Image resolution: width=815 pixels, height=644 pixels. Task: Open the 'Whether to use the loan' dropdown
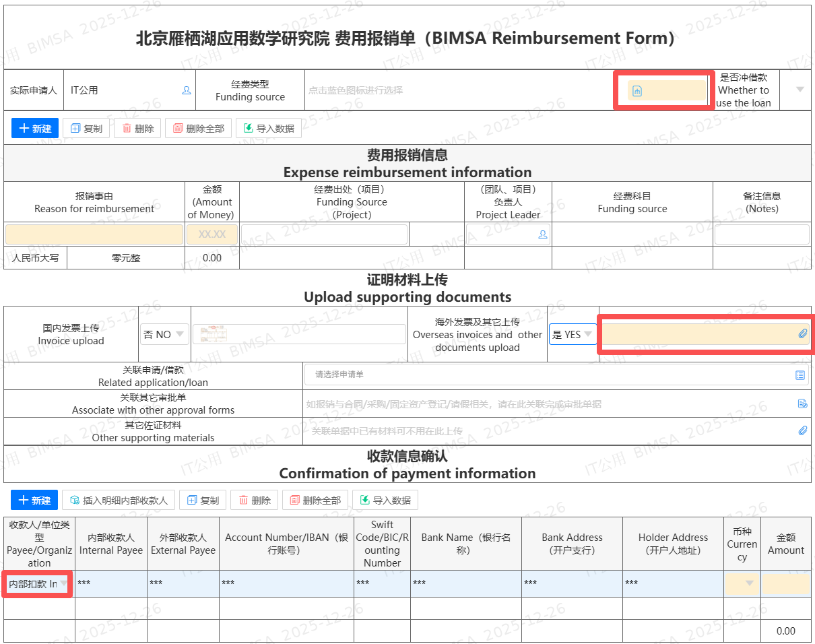[x=800, y=90]
